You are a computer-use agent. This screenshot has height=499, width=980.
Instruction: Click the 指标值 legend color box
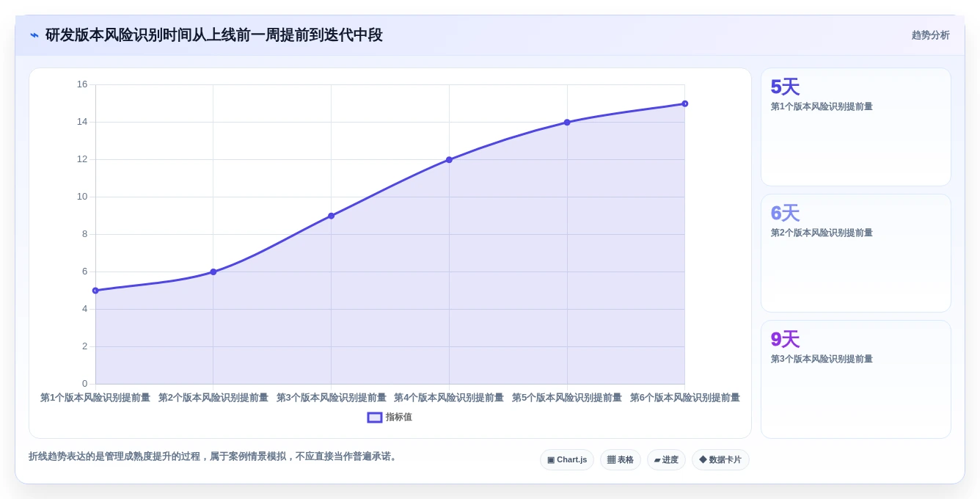point(375,417)
